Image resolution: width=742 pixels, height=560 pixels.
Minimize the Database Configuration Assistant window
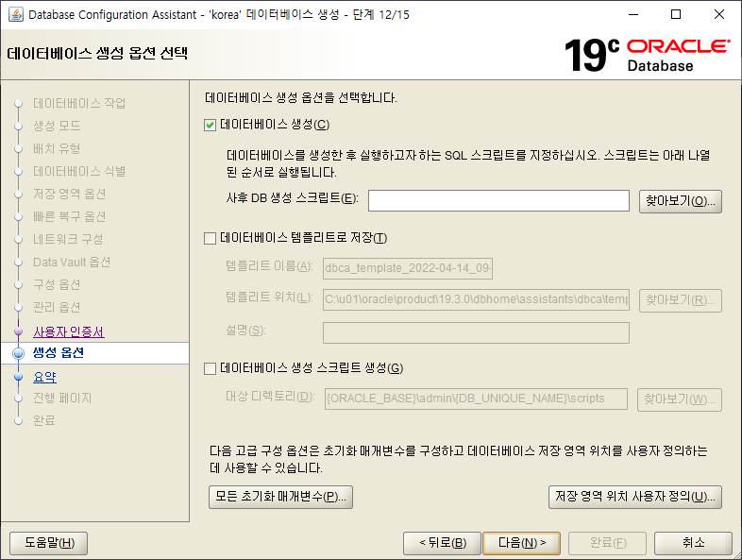point(633,15)
